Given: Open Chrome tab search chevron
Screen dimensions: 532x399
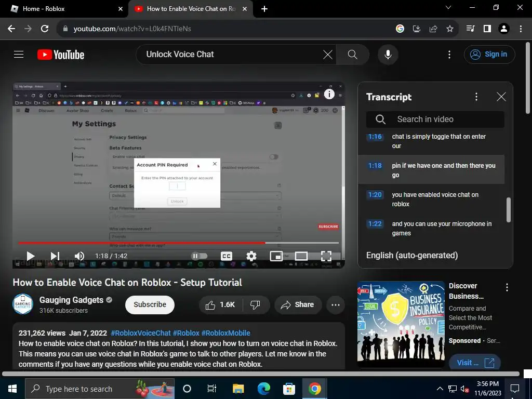Looking at the screenshot, I should click(448, 7).
